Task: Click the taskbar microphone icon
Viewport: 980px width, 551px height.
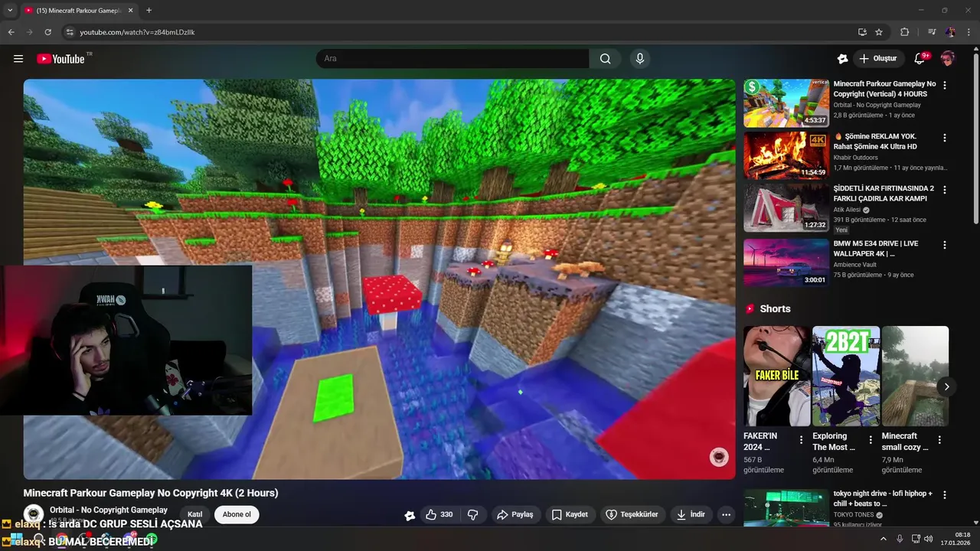Action: pos(900,539)
